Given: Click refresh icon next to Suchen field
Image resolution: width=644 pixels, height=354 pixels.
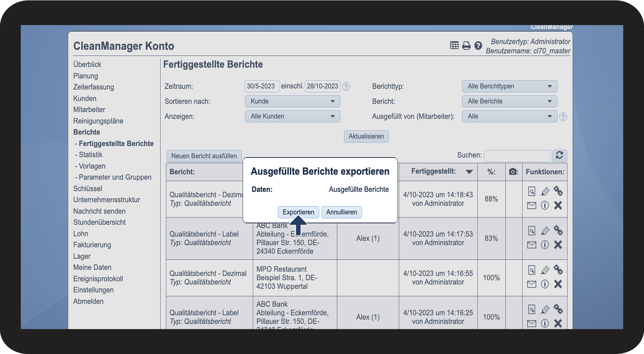Looking at the screenshot, I should (559, 155).
